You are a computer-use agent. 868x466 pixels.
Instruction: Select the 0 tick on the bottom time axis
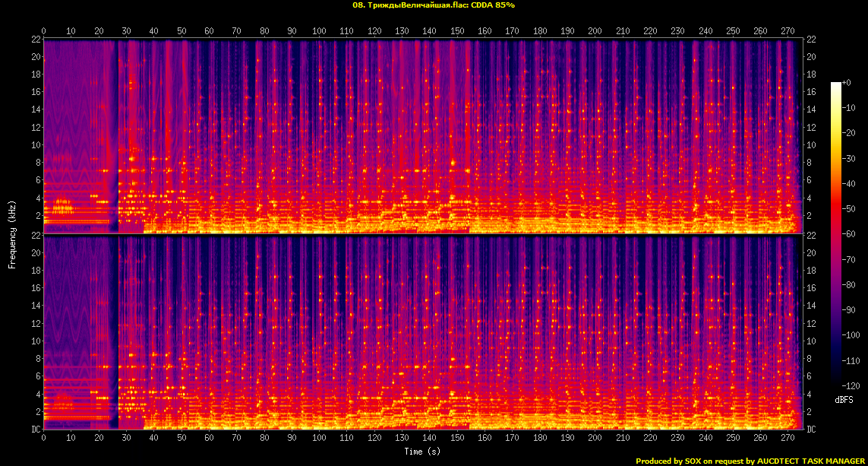point(44,438)
